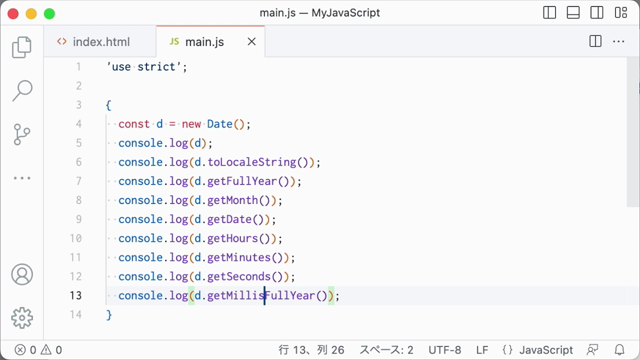Open the Source Control view
640x360 pixels.
22,134
